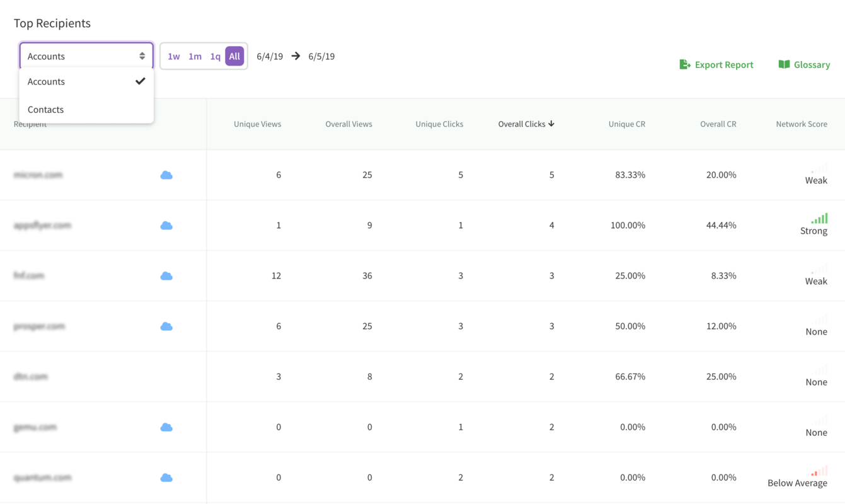
Task: Click the green spreadsheet icon beside Export Report
Action: (x=685, y=64)
